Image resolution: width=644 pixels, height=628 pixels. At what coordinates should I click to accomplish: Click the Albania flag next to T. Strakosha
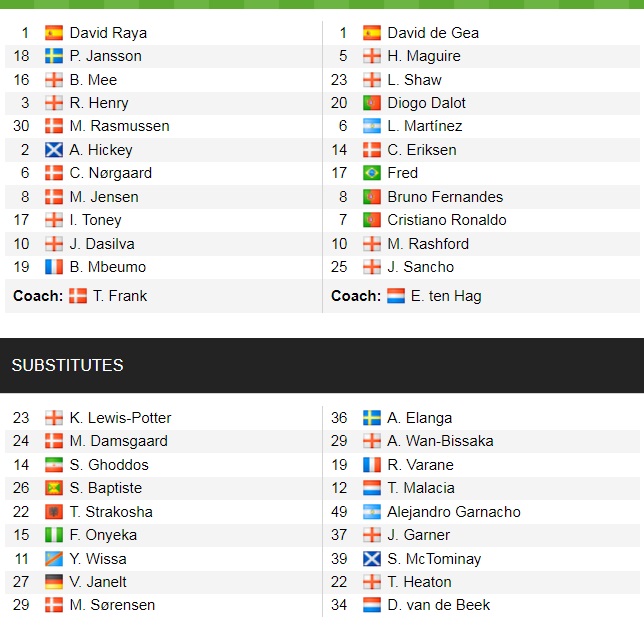tap(54, 512)
